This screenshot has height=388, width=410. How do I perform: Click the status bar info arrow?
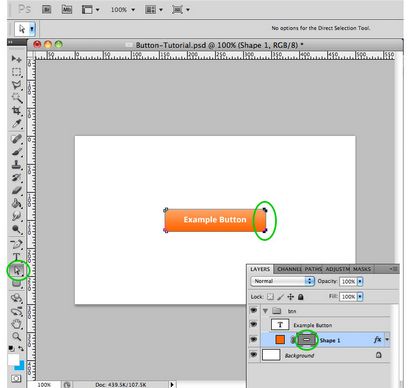click(x=172, y=384)
